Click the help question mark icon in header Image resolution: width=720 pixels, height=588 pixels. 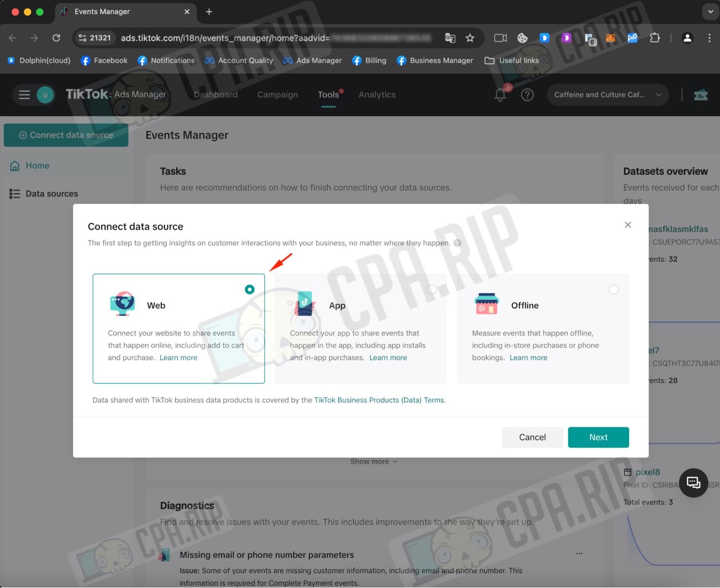point(528,95)
